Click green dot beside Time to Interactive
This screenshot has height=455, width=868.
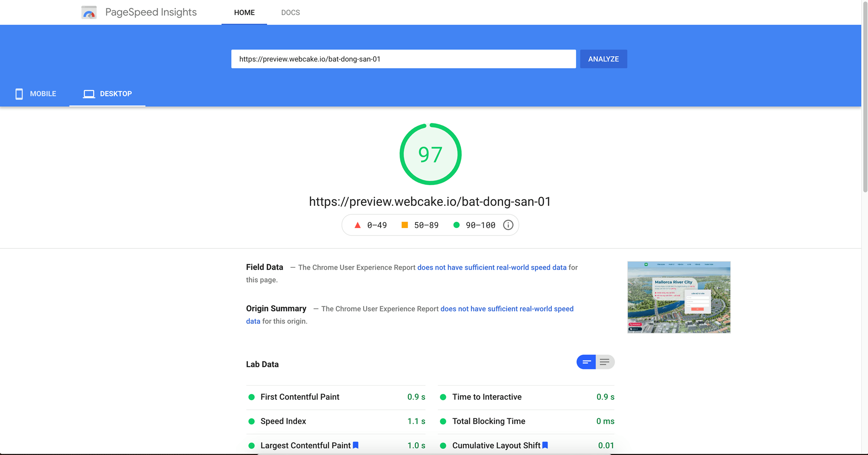[x=443, y=397]
